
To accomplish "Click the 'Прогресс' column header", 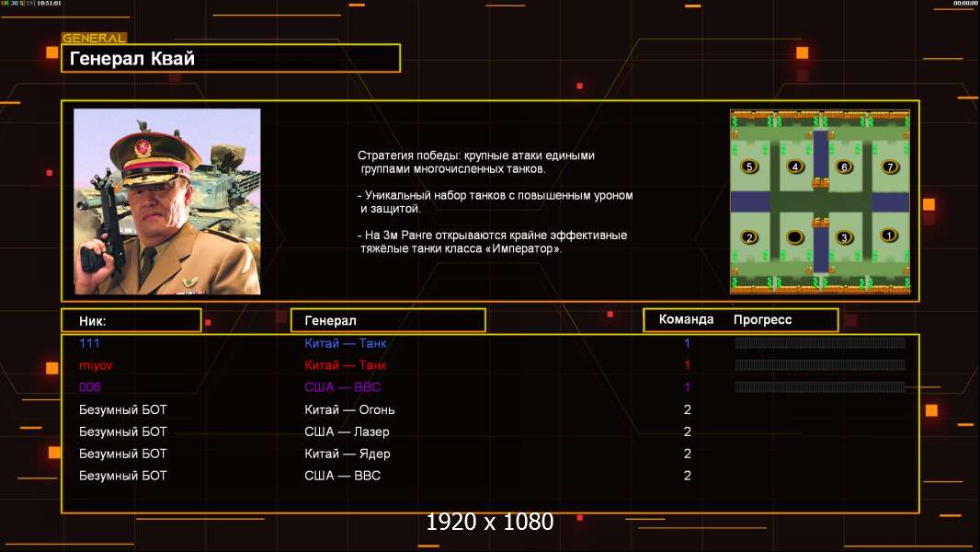I will pyautogui.click(x=762, y=319).
